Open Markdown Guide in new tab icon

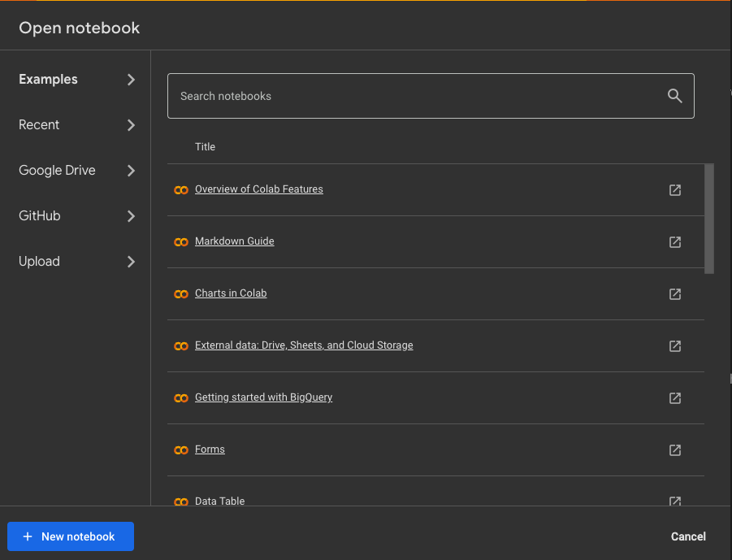[x=675, y=242]
